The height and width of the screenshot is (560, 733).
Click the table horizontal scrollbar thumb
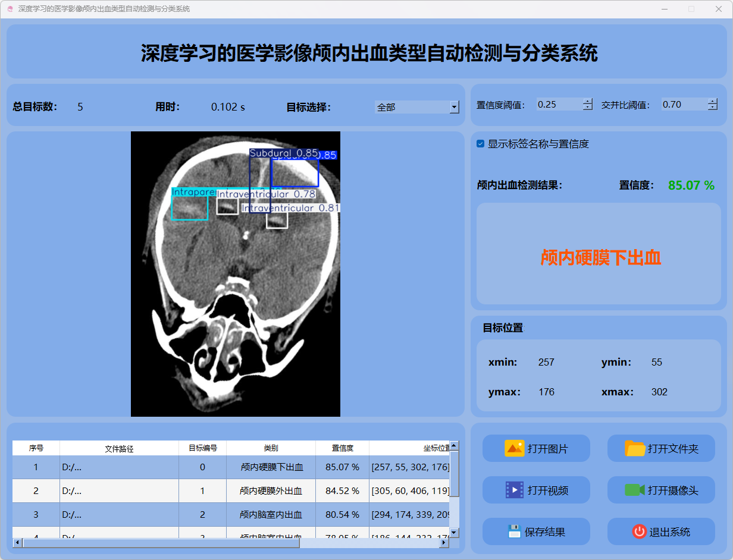[x=161, y=543]
